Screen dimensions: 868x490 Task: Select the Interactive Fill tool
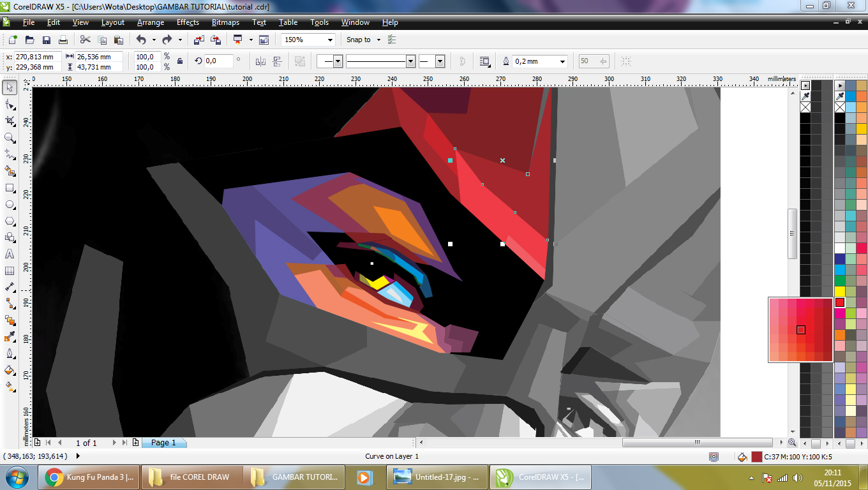click(10, 387)
